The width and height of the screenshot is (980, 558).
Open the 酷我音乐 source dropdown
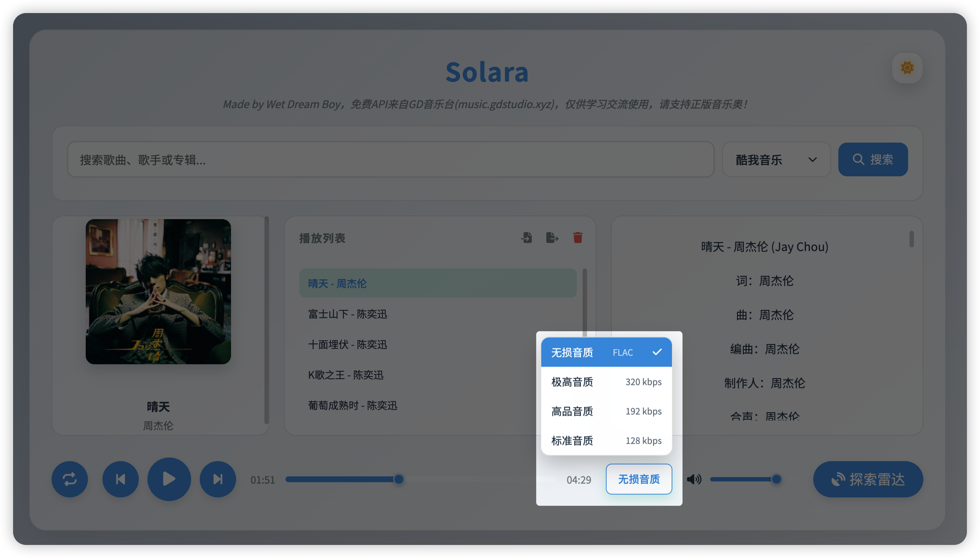[x=776, y=159]
